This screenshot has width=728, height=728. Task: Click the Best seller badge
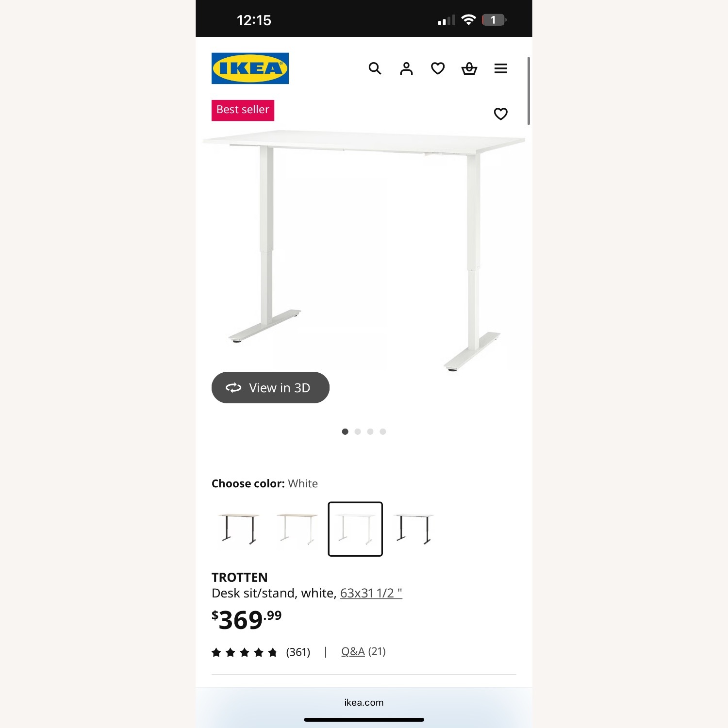point(243,110)
